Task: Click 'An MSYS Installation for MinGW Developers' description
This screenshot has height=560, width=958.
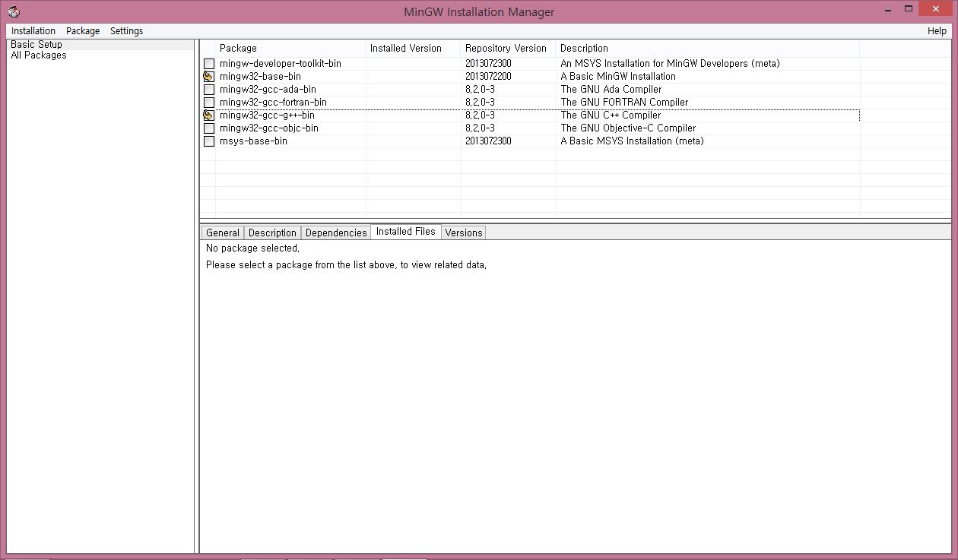Action: click(x=671, y=64)
